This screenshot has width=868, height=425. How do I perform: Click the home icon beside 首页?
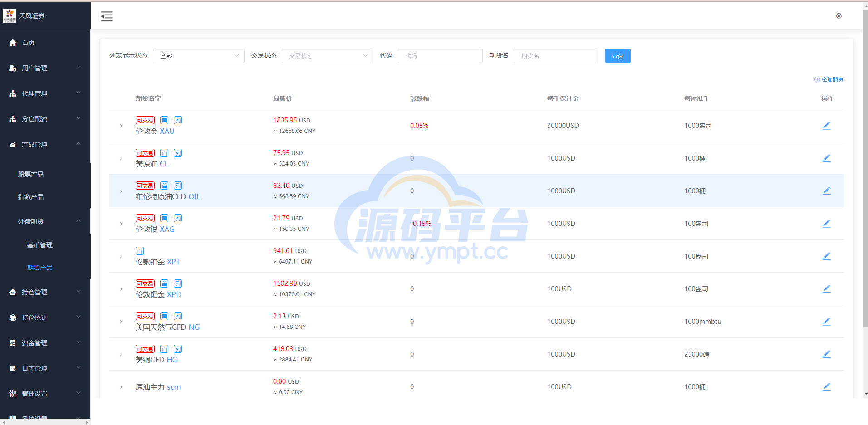[x=13, y=43]
